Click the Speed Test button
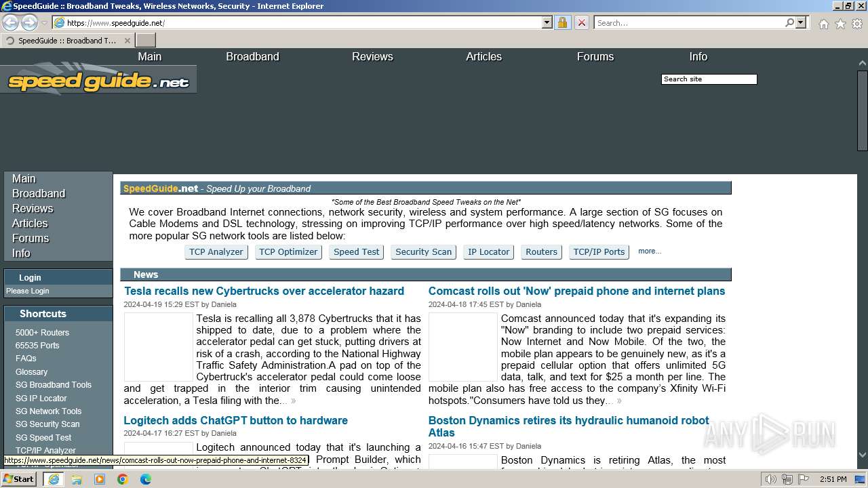 tap(357, 252)
